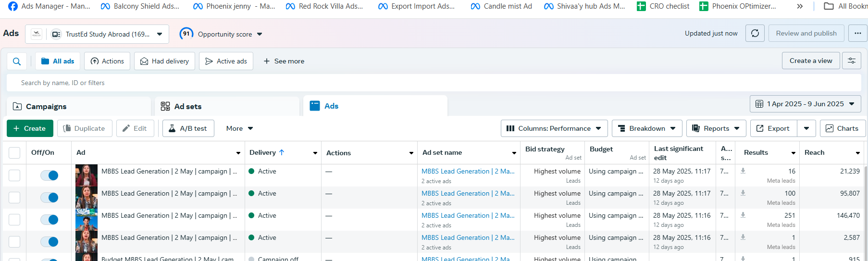
Task: Toggle off the ad with 16 results
Action: point(50,175)
